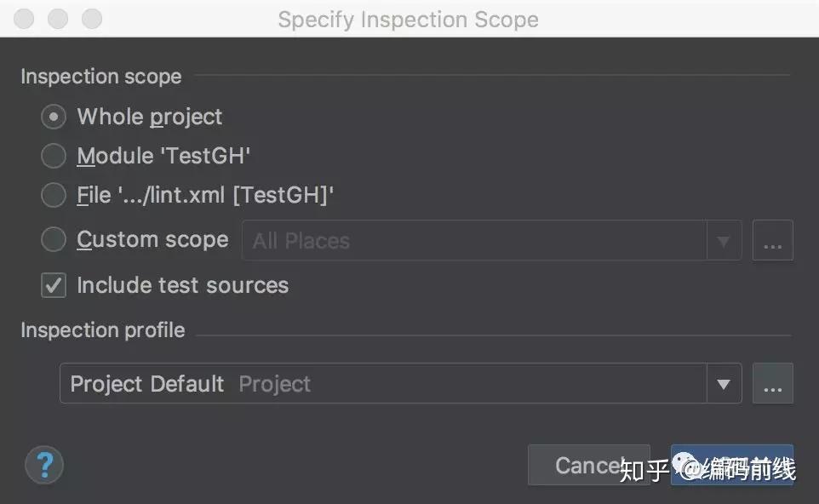Click the ellipsis button beside Project Default profile
This screenshot has width=819, height=504.
(x=772, y=384)
